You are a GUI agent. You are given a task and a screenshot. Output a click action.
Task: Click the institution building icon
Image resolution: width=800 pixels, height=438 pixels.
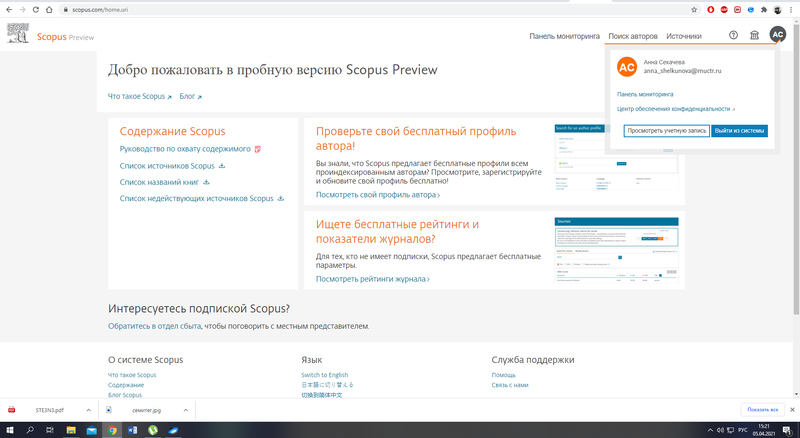pyautogui.click(x=754, y=35)
